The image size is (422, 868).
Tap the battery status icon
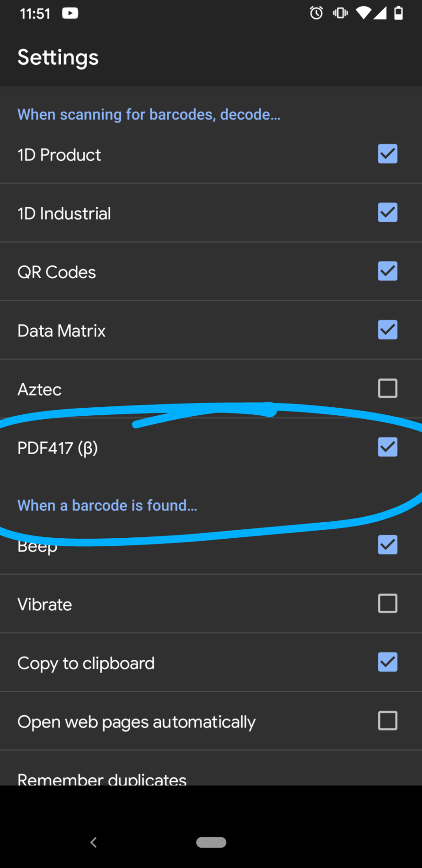pos(399,13)
